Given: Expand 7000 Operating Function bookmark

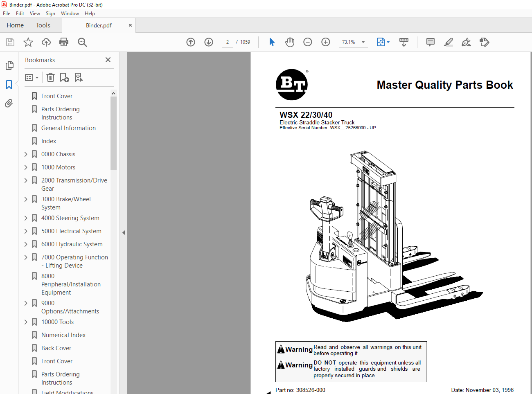Looking at the screenshot, I should 26,257.
